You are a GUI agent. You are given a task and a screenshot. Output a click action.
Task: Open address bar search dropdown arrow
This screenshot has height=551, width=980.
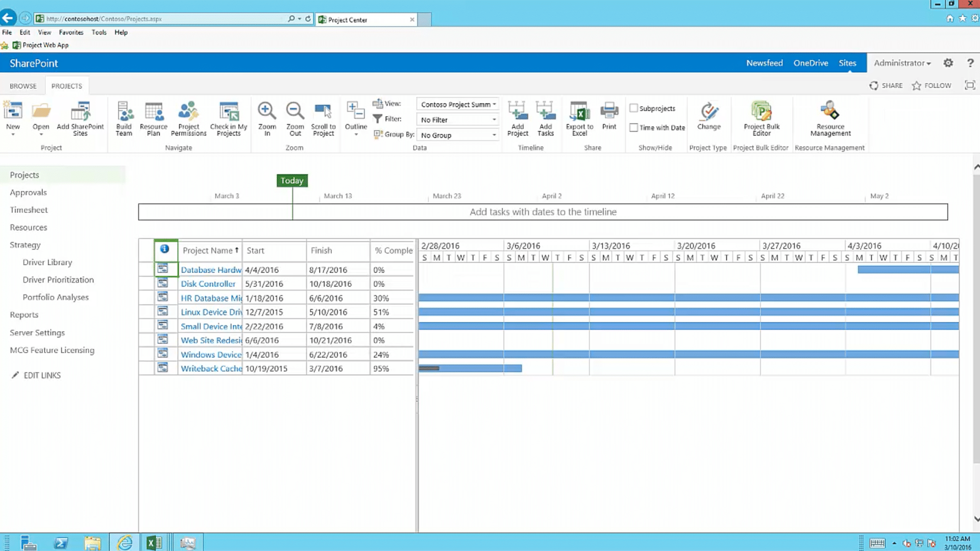tap(299, 19)
